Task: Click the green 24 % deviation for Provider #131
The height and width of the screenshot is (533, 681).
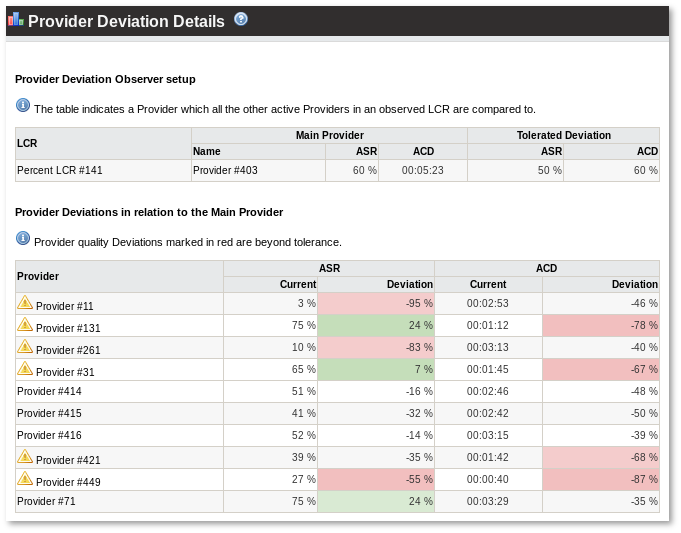Action: [376, 326]
